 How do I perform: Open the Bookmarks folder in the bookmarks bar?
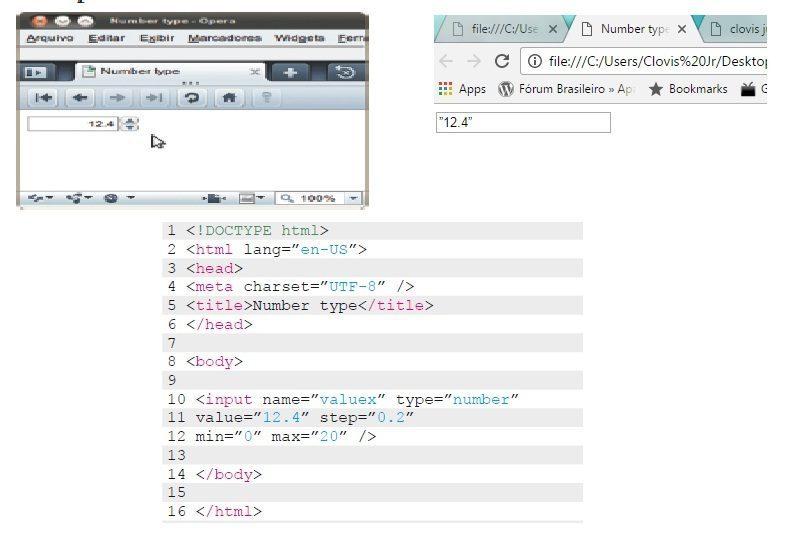tap(689, 89)
